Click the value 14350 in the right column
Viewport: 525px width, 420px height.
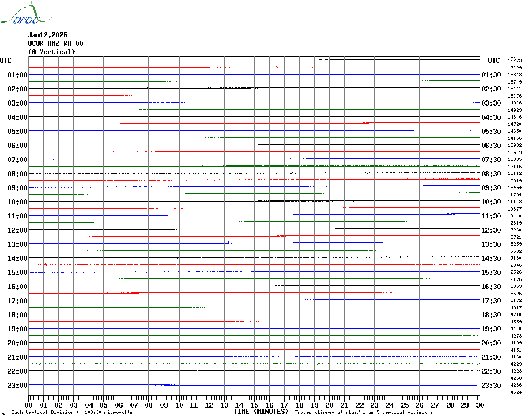[x=515, y=132]
